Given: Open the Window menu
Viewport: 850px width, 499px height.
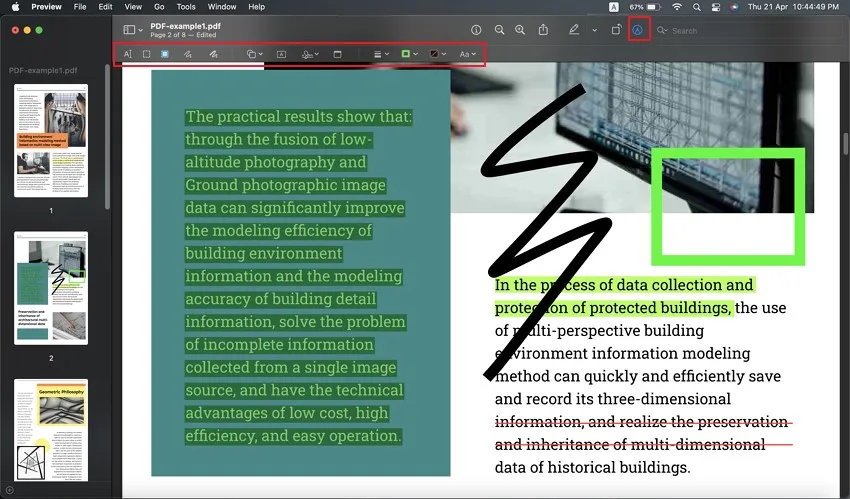Looking at the screenshot, I should pyautogui.click(x=222, y=7).
